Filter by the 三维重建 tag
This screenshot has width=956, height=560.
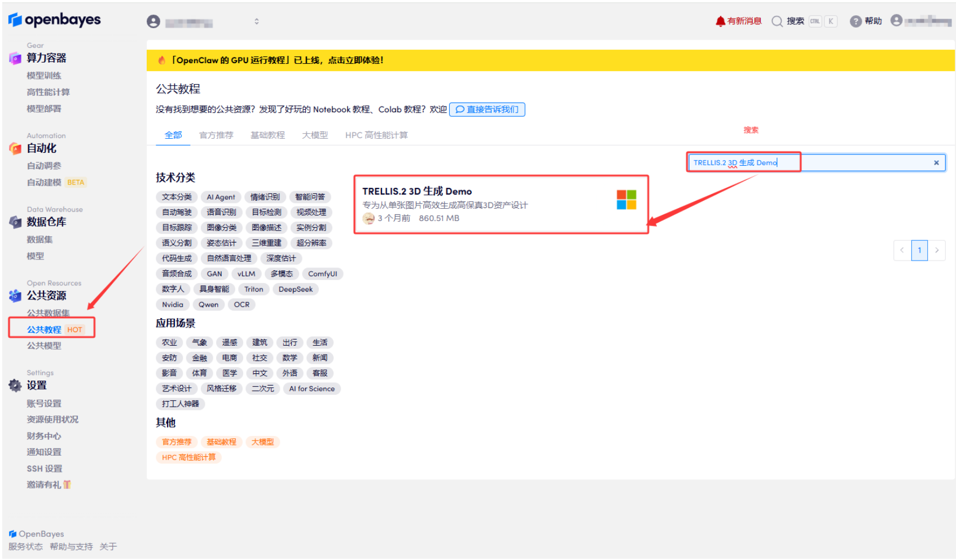click(x=266, y=243)
